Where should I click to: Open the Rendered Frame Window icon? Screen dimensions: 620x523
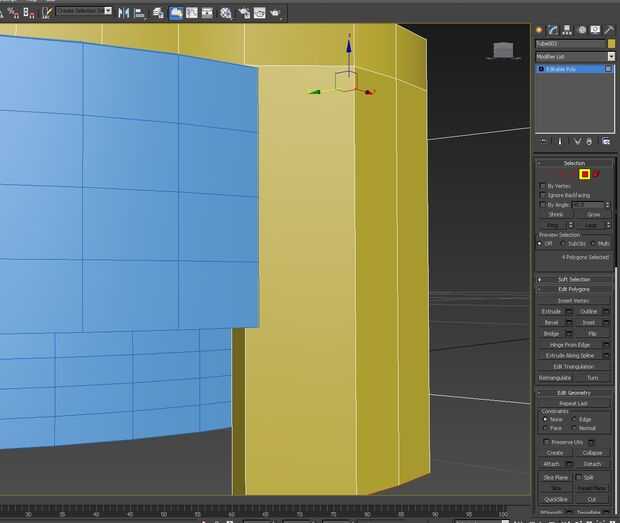coord(260,13)
